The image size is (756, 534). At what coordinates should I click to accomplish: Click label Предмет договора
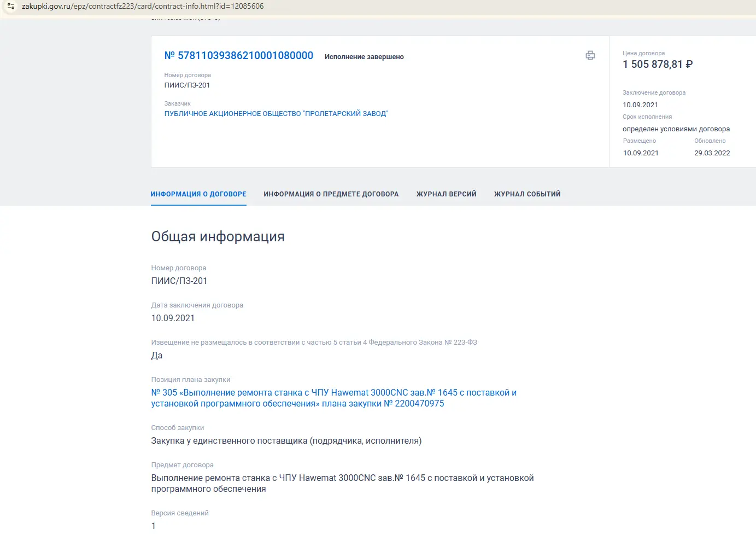[x=183, y=465]
